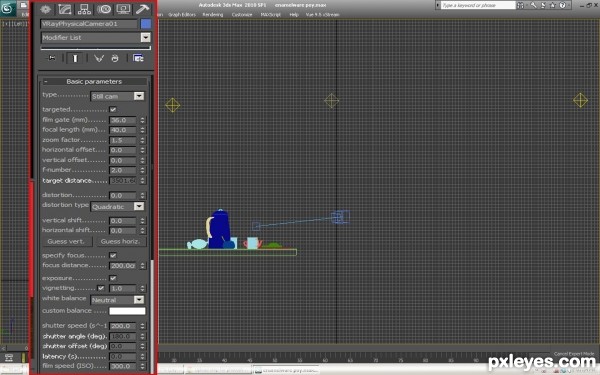The height and width of the screenshot is (375, 600).
Task: Click the 3ds Max taskbar window button
Action: coord(286,370)
